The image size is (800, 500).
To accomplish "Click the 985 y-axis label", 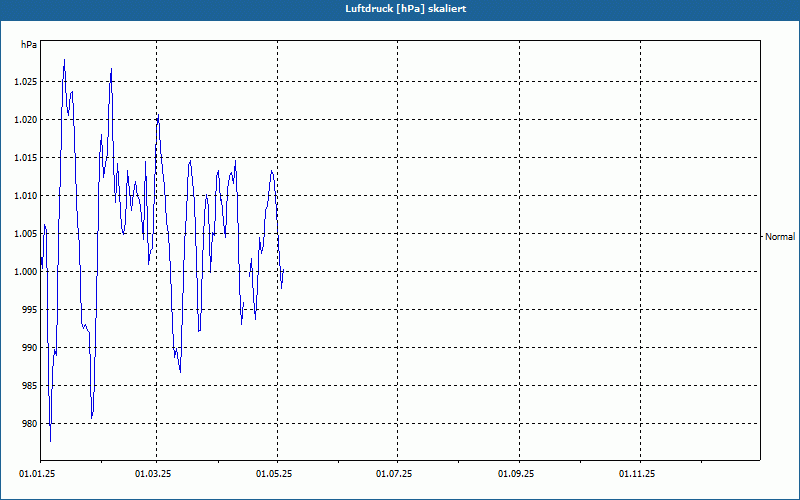I will 30,386.
